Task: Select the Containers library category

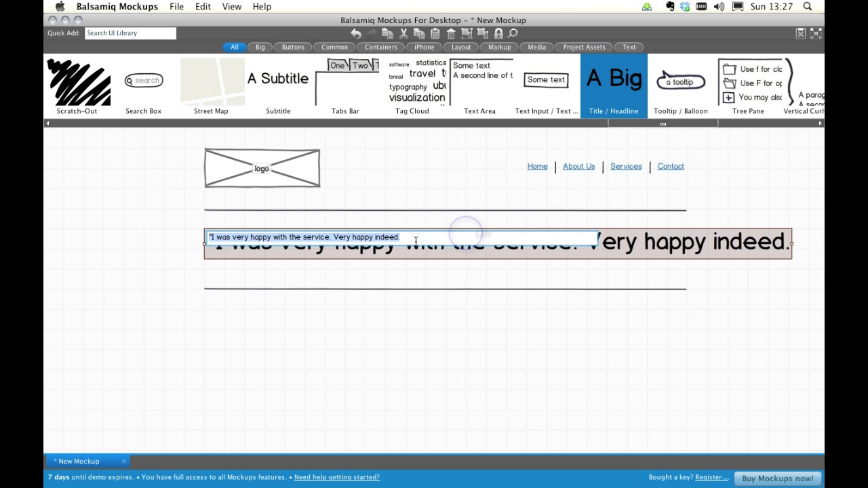Action: [x=381, y=47]
